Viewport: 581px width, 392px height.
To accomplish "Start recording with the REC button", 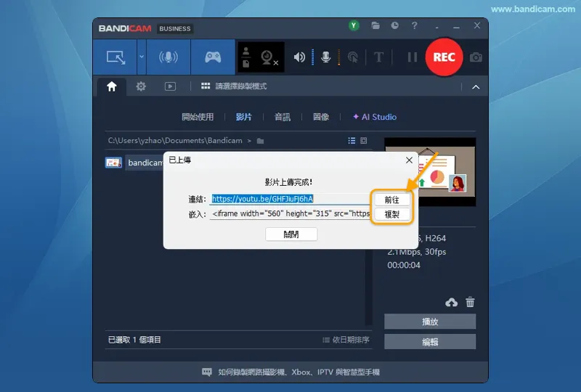I will [x=444, y=57].
